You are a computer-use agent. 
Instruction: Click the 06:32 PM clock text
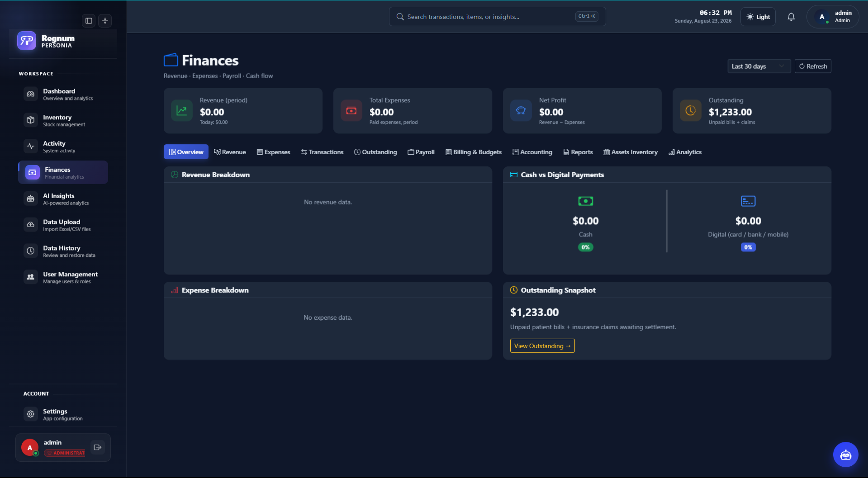[716, 13]
